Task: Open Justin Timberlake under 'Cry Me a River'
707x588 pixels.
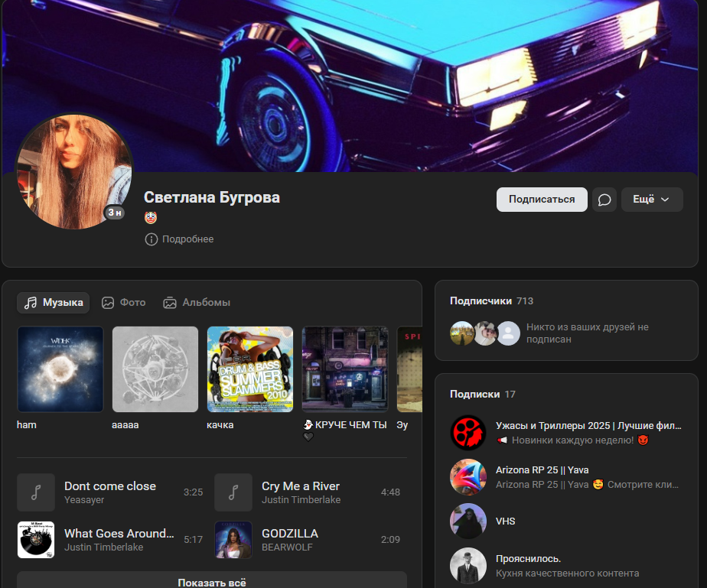Action: pos(301,500)
